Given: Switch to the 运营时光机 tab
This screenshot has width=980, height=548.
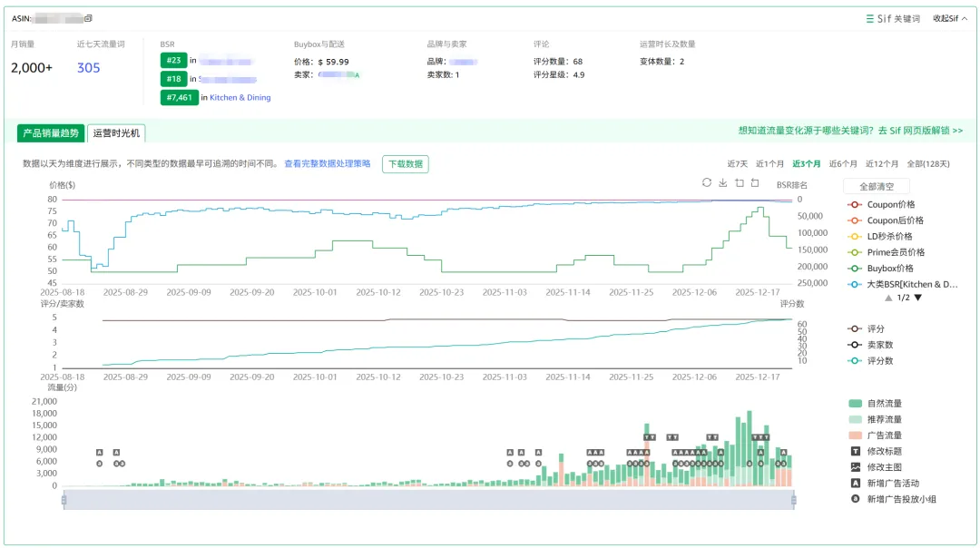Looking at the screenshot, I should tap(116, 133).
